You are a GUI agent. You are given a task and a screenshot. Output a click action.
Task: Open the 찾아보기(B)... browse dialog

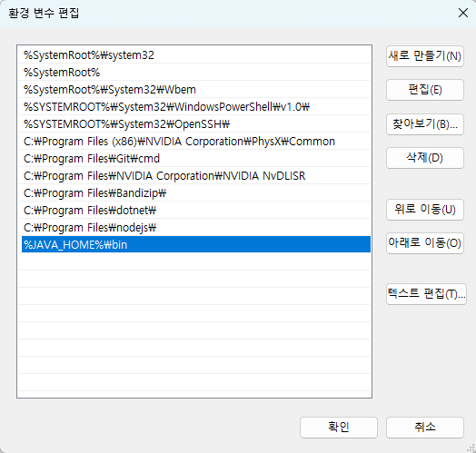(425, 124)
